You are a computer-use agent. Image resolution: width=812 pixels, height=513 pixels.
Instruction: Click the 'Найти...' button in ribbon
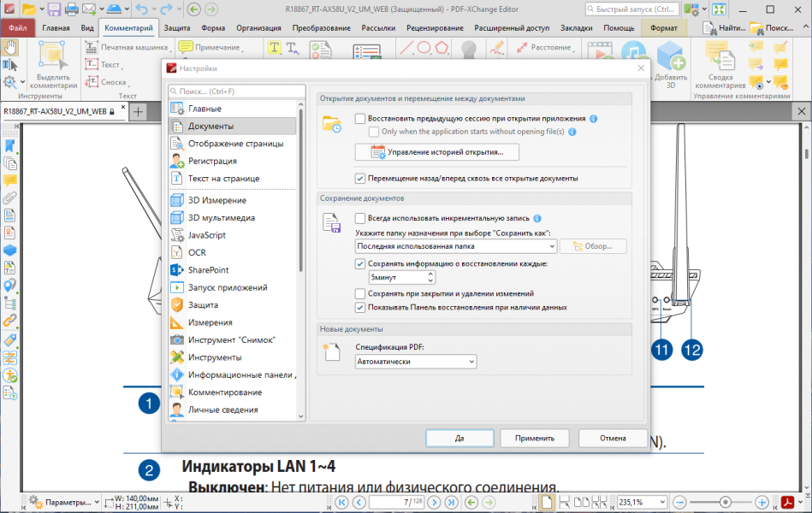click(x=725, y=28)
